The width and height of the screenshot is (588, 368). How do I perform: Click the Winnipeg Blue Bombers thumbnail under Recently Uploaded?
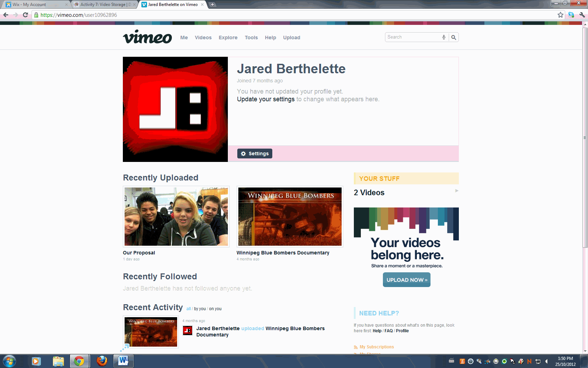click(x=290, y=217)
